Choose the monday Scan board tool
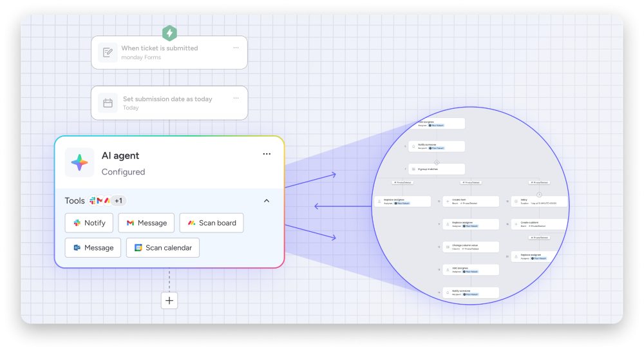 (x=212, y=223)
